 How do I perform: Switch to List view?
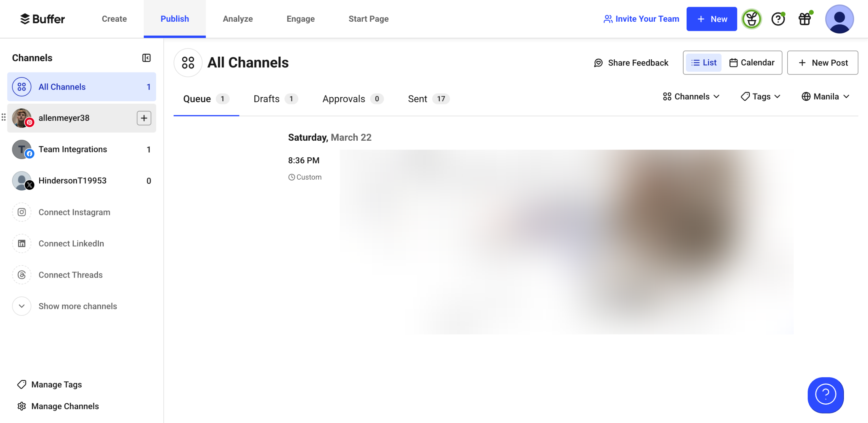(x=704, y=63)
